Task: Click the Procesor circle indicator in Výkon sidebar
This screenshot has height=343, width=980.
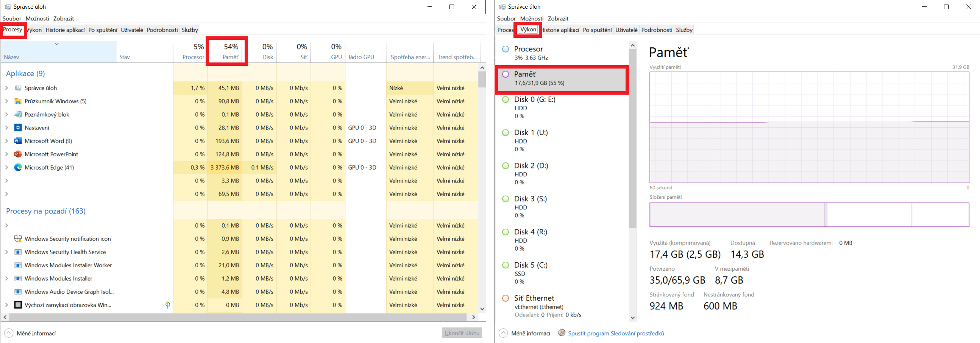Action: pos(506,49)
